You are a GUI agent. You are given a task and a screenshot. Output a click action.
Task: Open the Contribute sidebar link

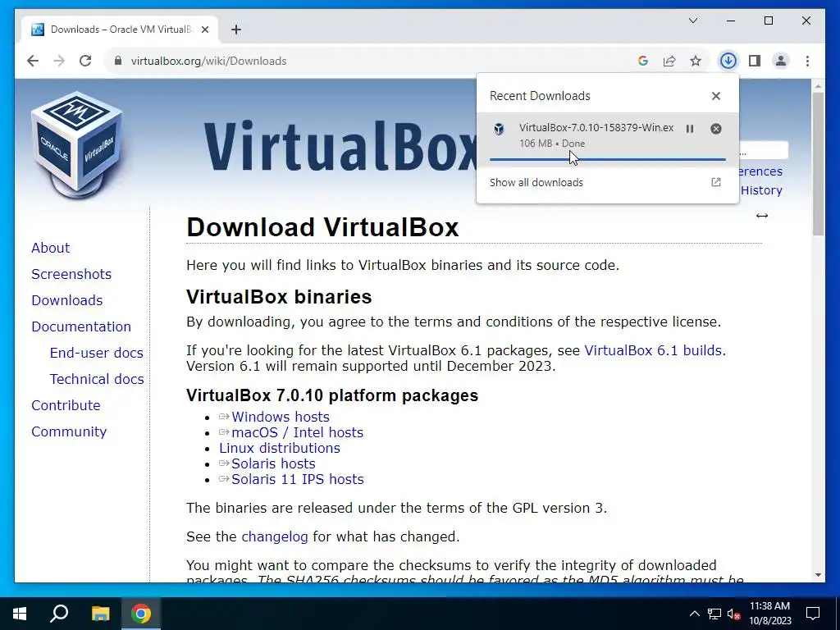pyautogui.click(x=66, y=405)
